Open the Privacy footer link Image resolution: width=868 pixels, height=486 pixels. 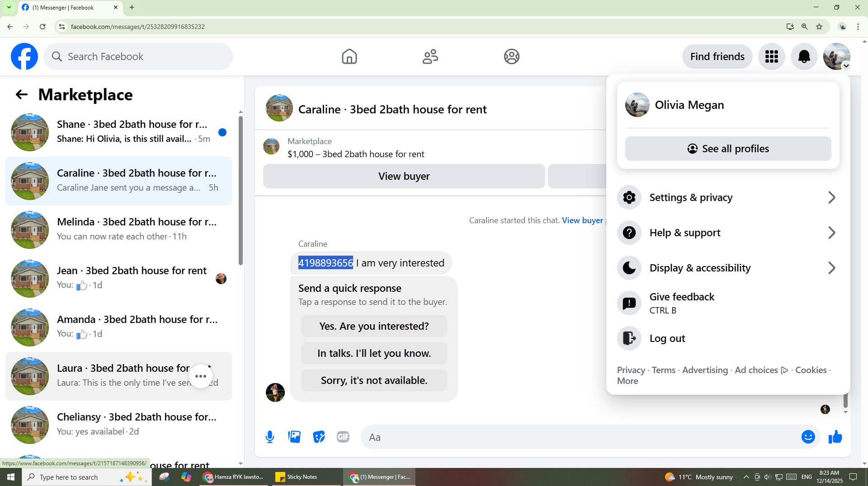pos(631,370)
